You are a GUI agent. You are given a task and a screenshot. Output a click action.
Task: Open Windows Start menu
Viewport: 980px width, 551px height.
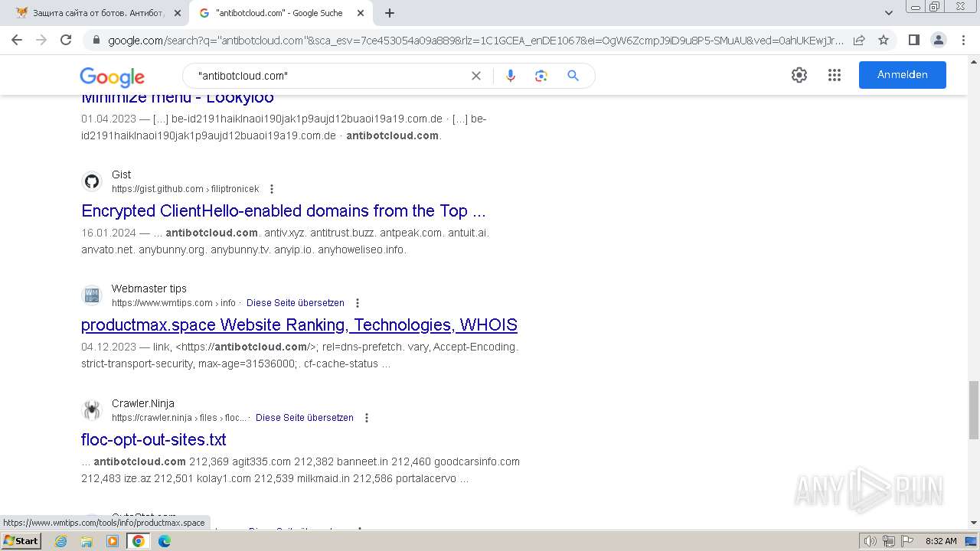click(21, 541)
